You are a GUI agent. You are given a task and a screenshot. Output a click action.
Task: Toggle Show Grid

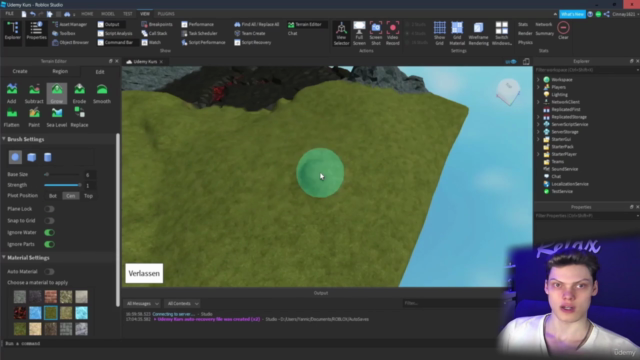440,33
